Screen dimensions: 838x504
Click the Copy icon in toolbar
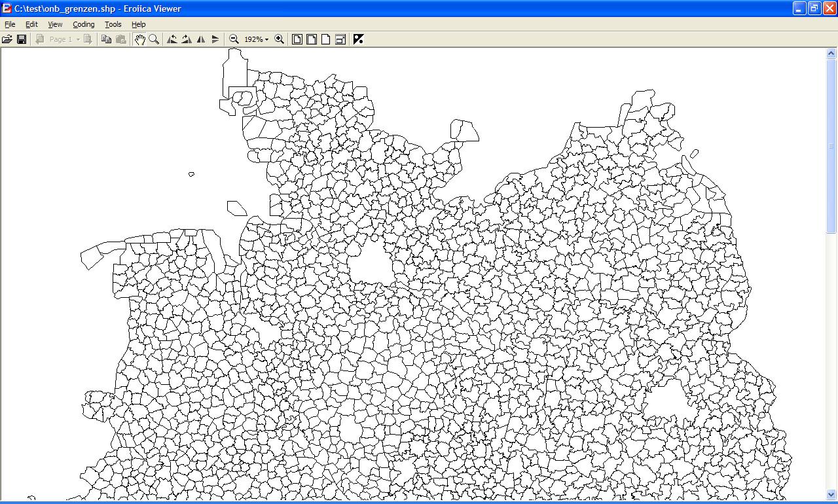tap(106, 39)
